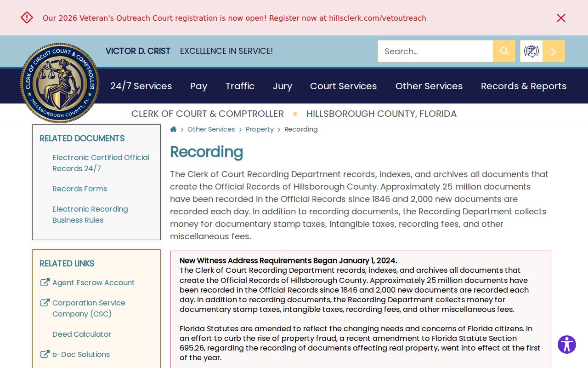Click the external link icon beside Agent Escrow Account
The image size is (588, 368).
[x=45, y=282]
